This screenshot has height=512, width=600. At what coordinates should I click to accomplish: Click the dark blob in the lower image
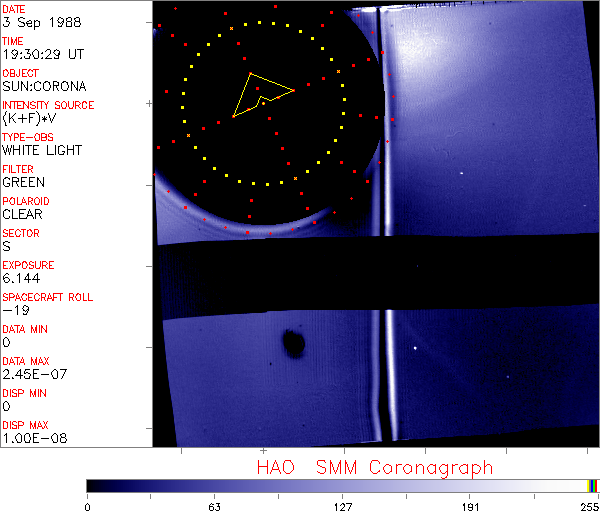pyautogui.click(x=294, y=343)
